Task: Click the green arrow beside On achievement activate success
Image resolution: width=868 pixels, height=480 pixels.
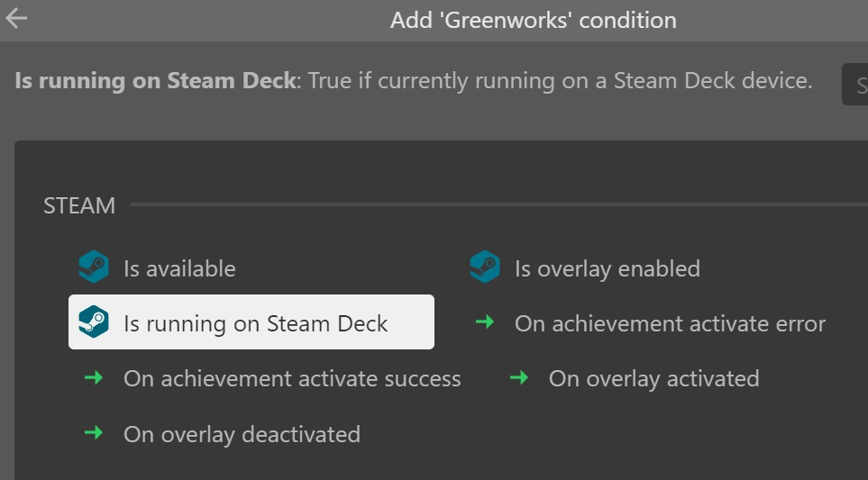Action: point(94,377)
